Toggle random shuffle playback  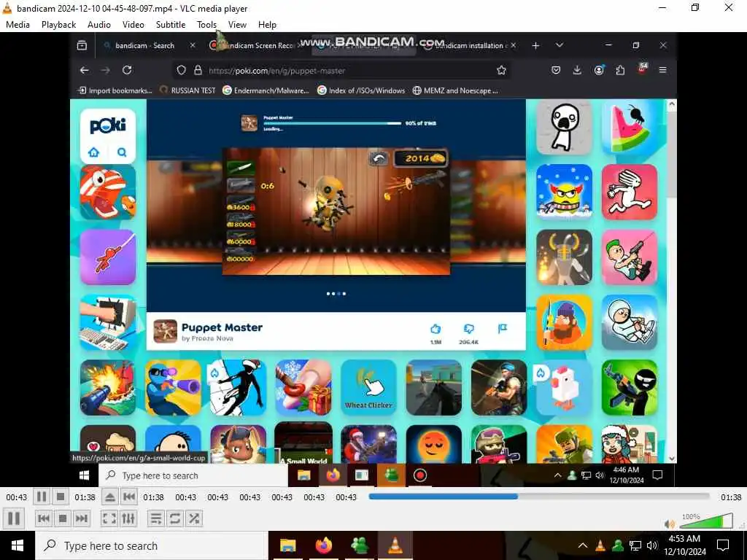coord(194,518)
